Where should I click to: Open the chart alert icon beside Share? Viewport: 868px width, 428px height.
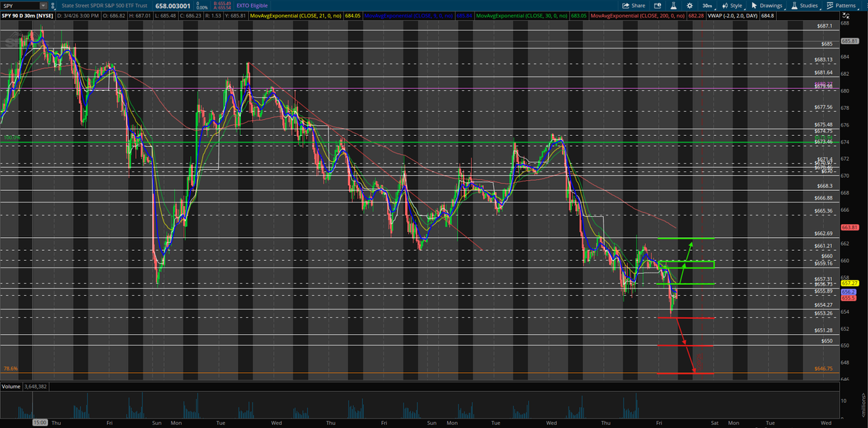659,5
